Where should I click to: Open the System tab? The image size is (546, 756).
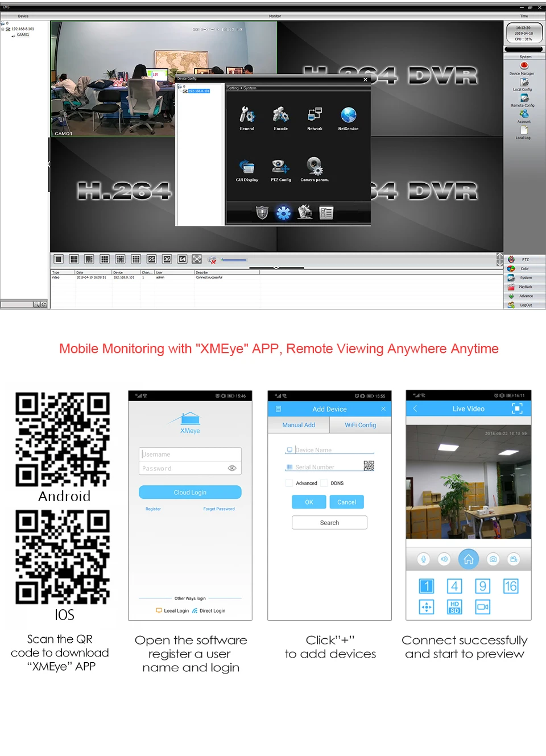[x=524, y=278]
